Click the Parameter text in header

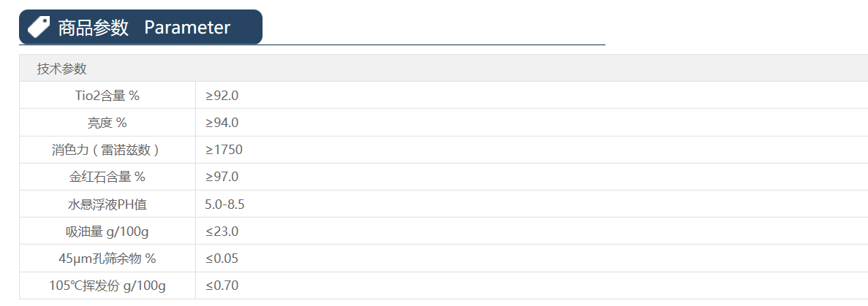tap(187, 28)
